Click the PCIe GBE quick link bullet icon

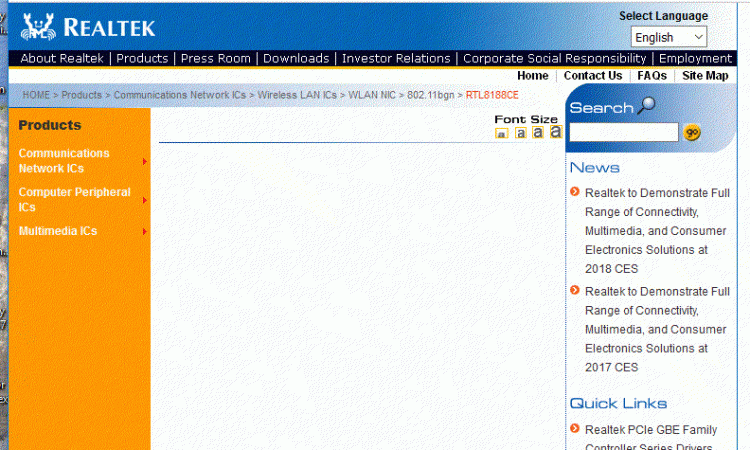click(x=575, y=428)
